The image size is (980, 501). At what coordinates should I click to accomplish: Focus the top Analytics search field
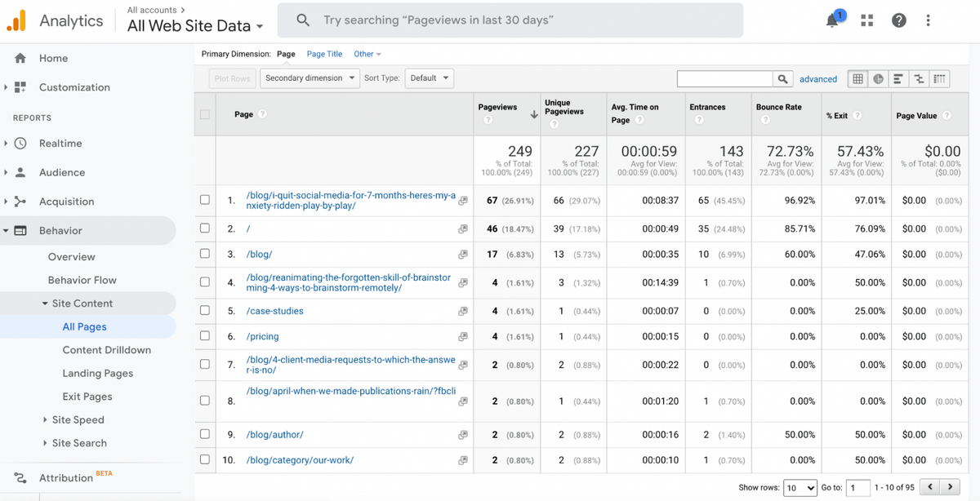tap(510, 20)
